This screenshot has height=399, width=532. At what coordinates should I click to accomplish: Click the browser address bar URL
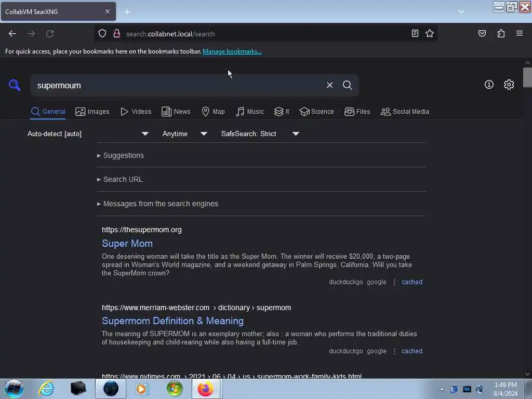point(170,34)
